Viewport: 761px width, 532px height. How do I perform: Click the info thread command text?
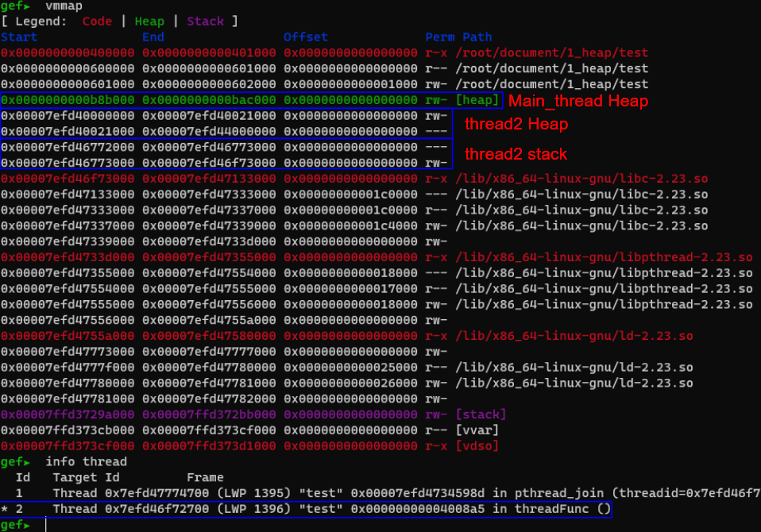(86, 462)
